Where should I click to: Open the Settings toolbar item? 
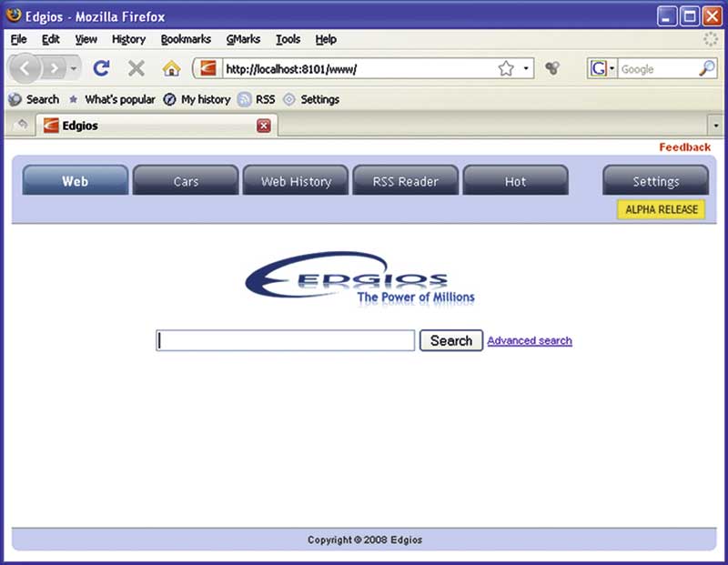pos(311,99)
